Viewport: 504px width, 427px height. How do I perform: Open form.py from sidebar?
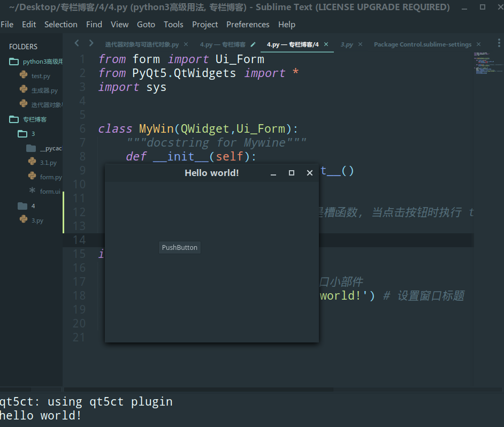pyautogui.click(x=51, y=177)
